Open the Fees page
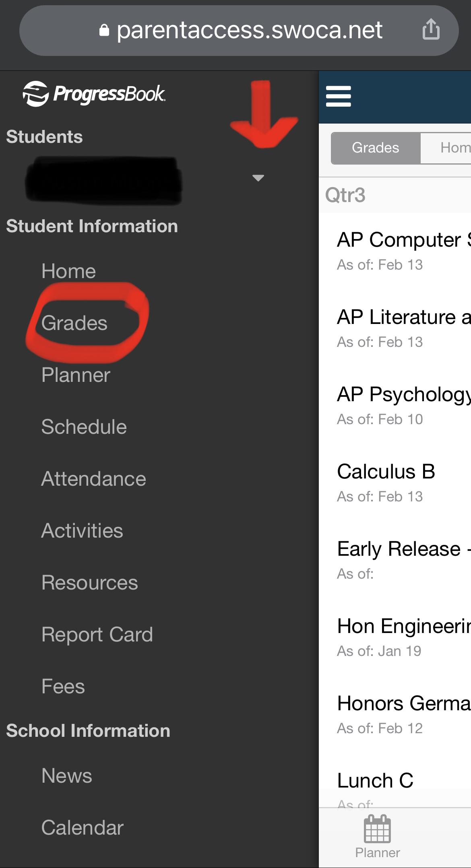Image resolution: width=471 pixels, height=868 pixels. (x=63, y=686)
